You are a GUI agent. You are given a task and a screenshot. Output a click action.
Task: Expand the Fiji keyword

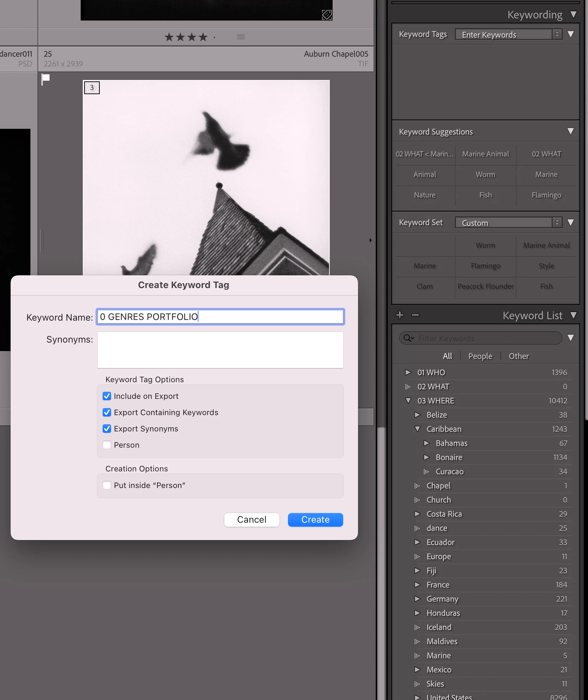pyautogui.click(x=417, y=570)
